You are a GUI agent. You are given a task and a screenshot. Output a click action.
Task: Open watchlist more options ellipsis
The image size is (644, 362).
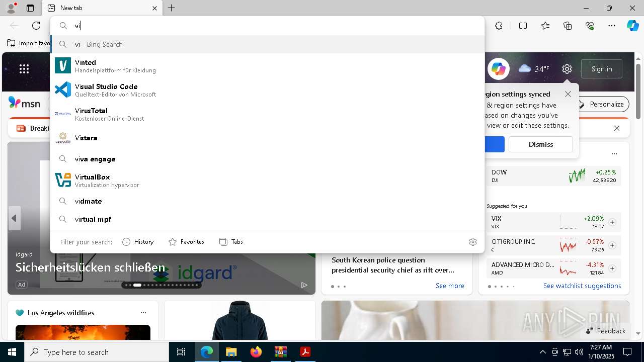coord(614,154)
